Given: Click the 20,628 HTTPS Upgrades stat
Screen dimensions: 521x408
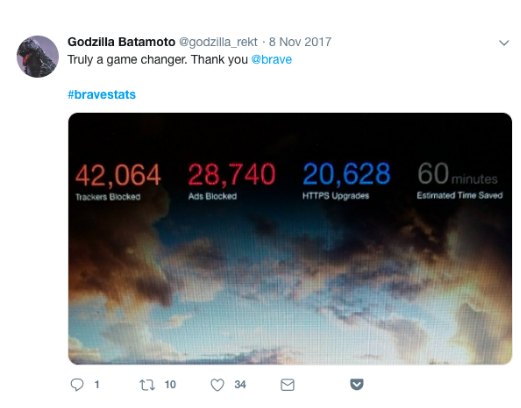Looking at the screenshot, I should [346, 181].
